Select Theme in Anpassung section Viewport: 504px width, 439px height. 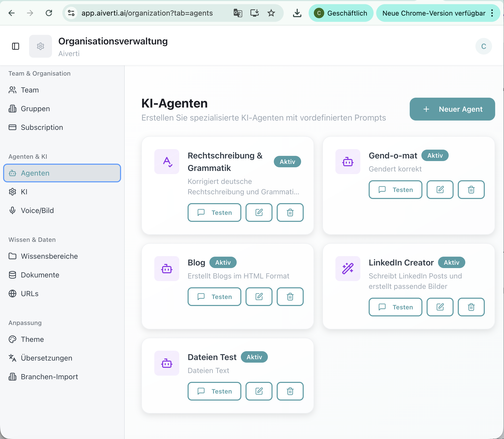pos(32,339)
